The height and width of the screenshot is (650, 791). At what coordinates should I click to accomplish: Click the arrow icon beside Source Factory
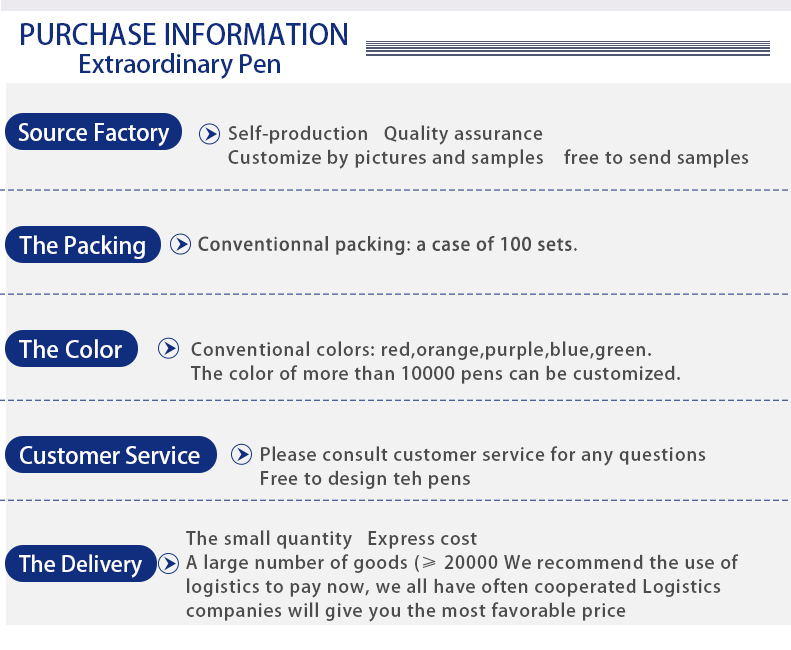(210, 134)
